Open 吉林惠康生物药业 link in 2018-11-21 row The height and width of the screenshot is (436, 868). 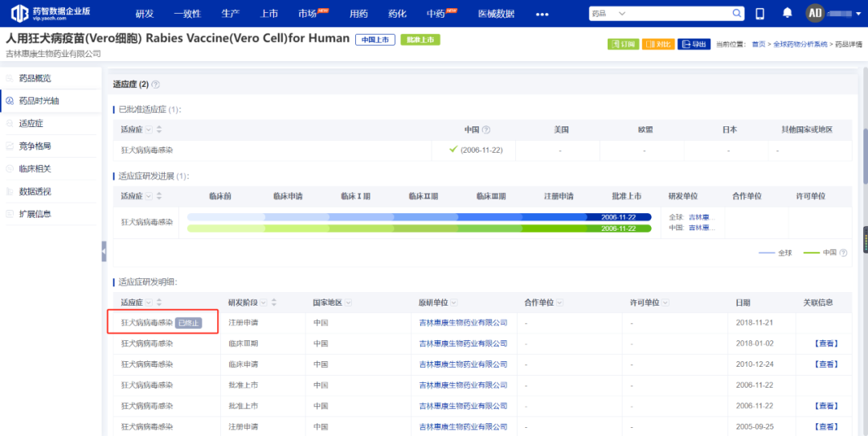(464, 323)
